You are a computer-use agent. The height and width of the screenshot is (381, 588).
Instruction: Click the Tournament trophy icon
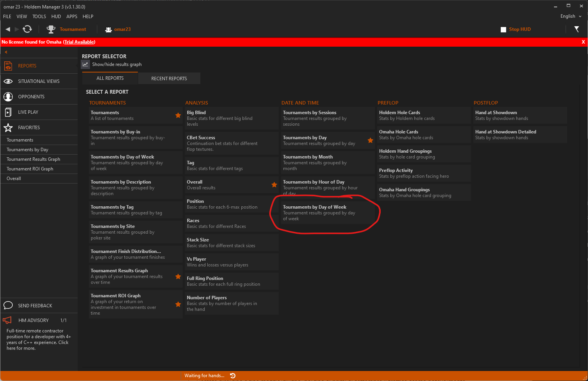click(51, 29)
